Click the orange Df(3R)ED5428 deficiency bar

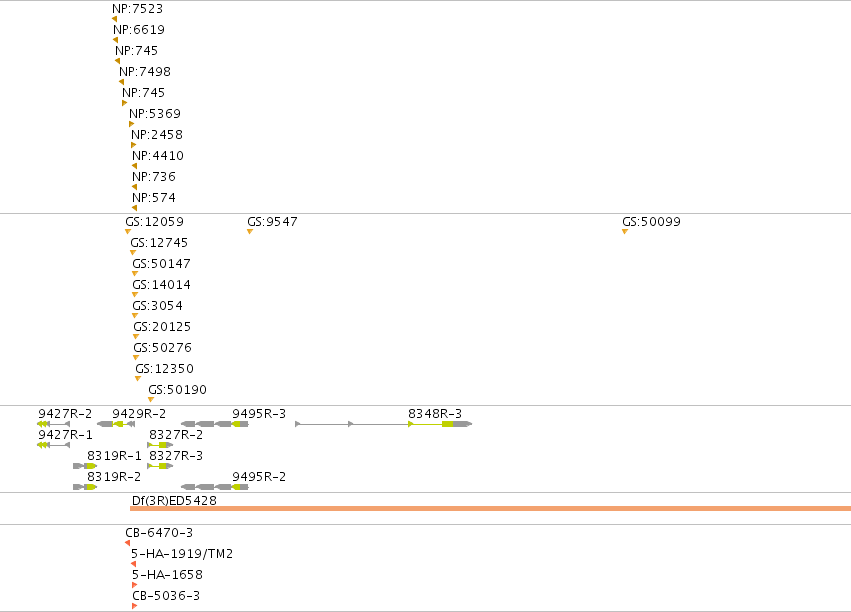pyautogui.click(x=491, y=508)
